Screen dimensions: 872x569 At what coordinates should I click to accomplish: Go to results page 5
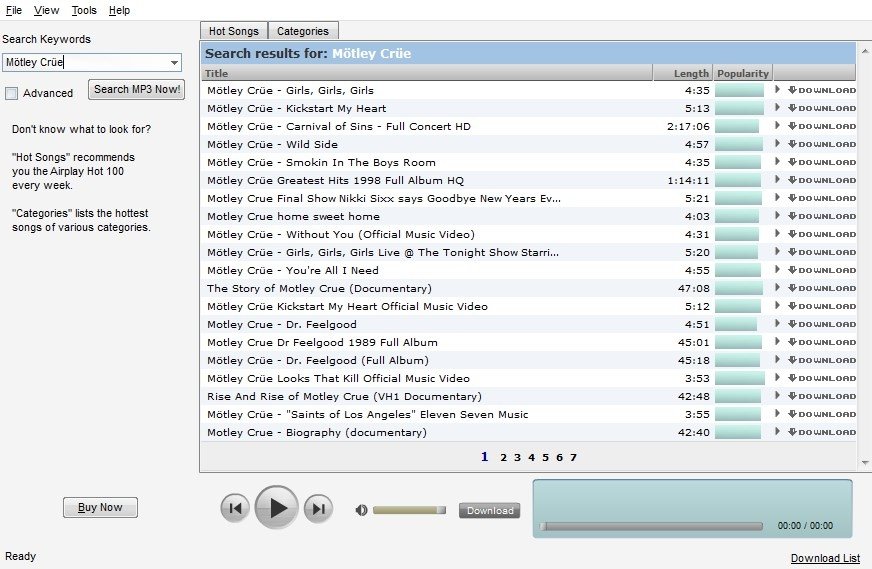[x=546, y=457]
